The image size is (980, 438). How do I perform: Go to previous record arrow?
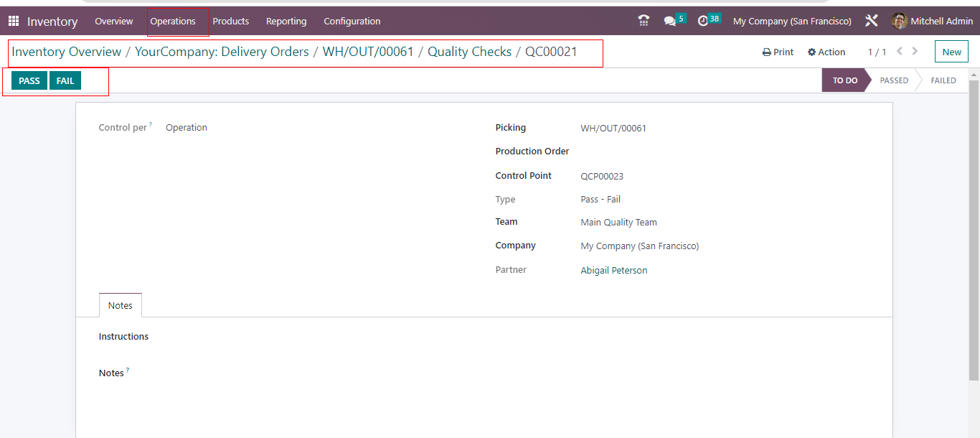point(900,51)
